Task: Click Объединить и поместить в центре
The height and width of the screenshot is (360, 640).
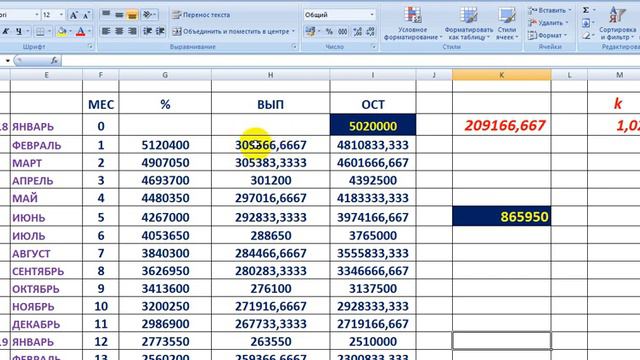Action: click(x=231, y=31)
